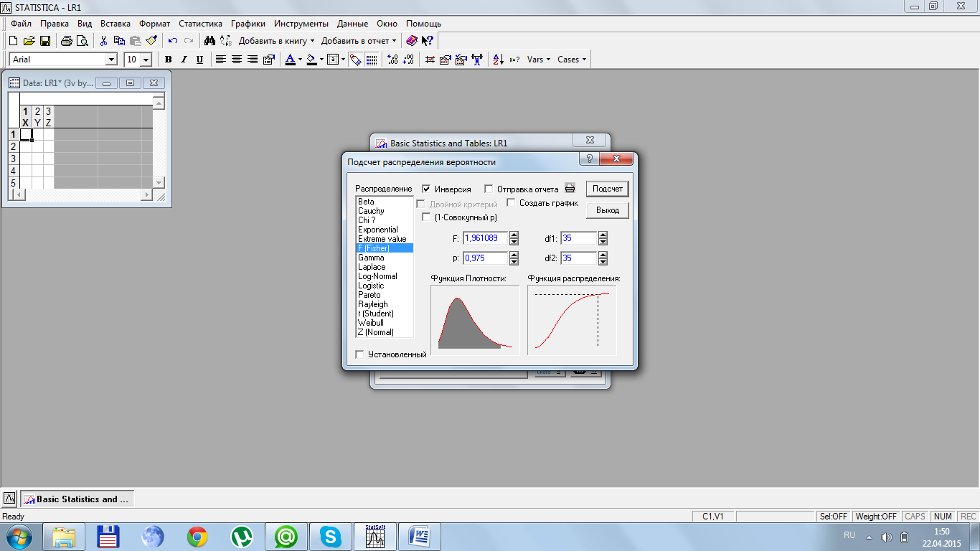980x551 pixels.
Task: Open the Инструменты menu
Action: 301,24
